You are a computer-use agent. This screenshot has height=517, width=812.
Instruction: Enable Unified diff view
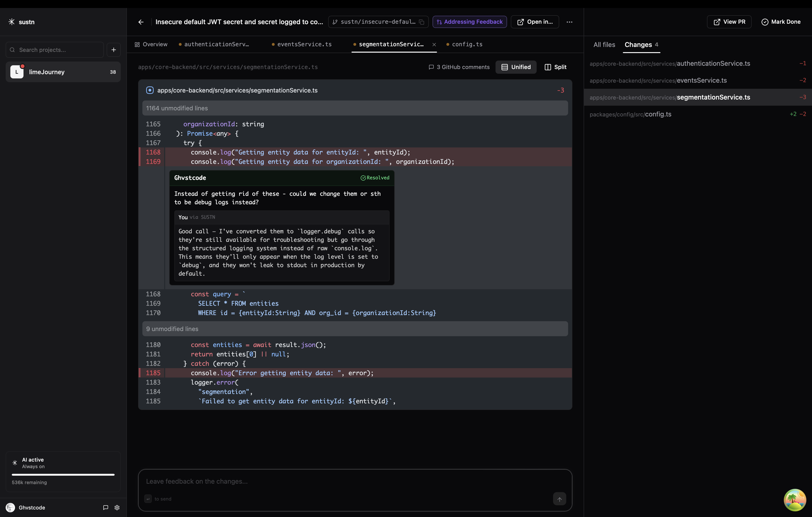(x=516, y=67)
